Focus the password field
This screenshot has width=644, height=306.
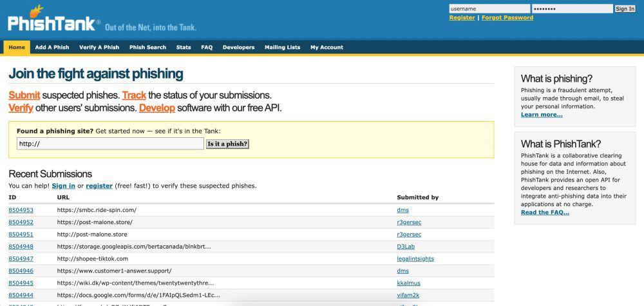click(573, 8)
